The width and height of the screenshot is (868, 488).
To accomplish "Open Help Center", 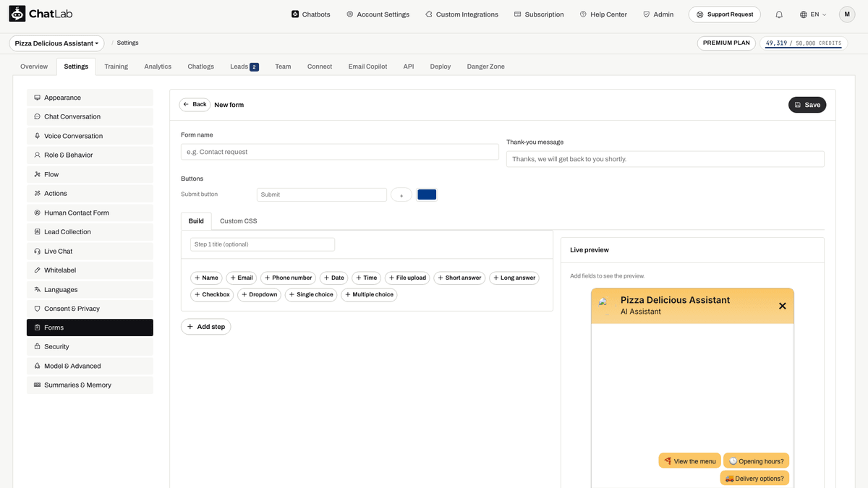I will pyautogui.click(x=603, y=14).
